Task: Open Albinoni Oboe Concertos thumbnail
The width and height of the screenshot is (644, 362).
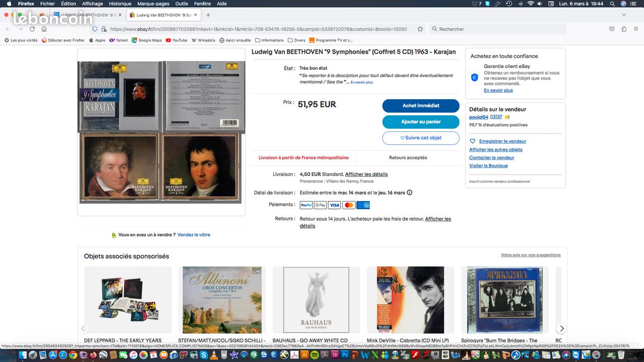Action: pos(222,300)
